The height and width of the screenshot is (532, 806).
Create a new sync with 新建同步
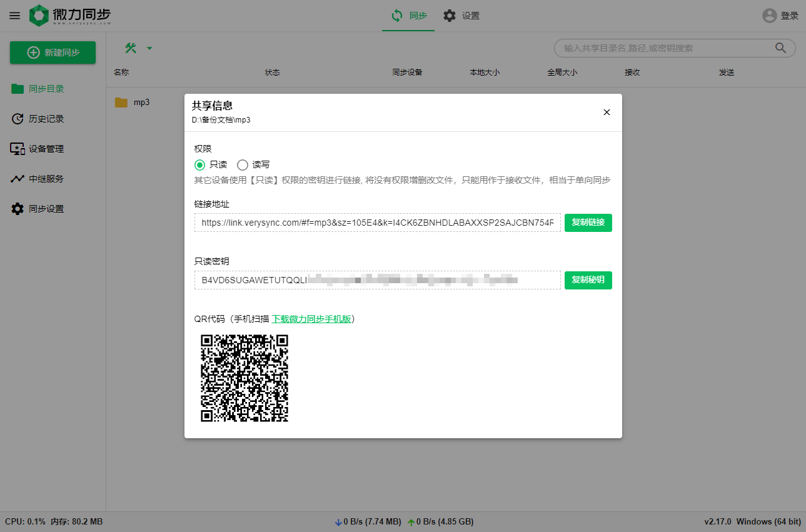(x=53, y=53)
